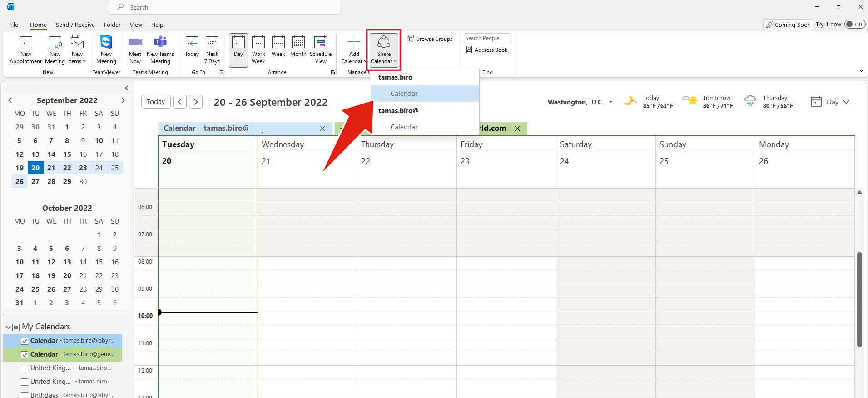Check first United King... calendar checkbox

[25, 368]
